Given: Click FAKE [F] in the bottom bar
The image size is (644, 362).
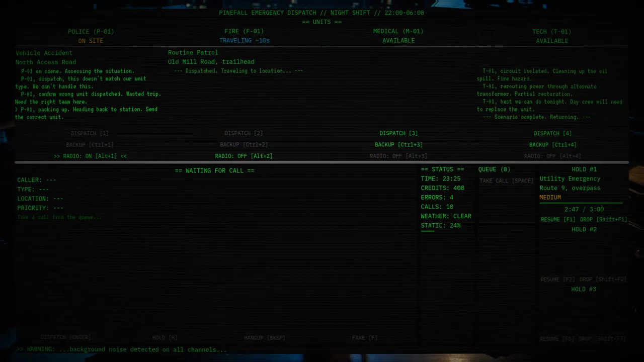Looking at the screenshot, I should pos(365,338).
